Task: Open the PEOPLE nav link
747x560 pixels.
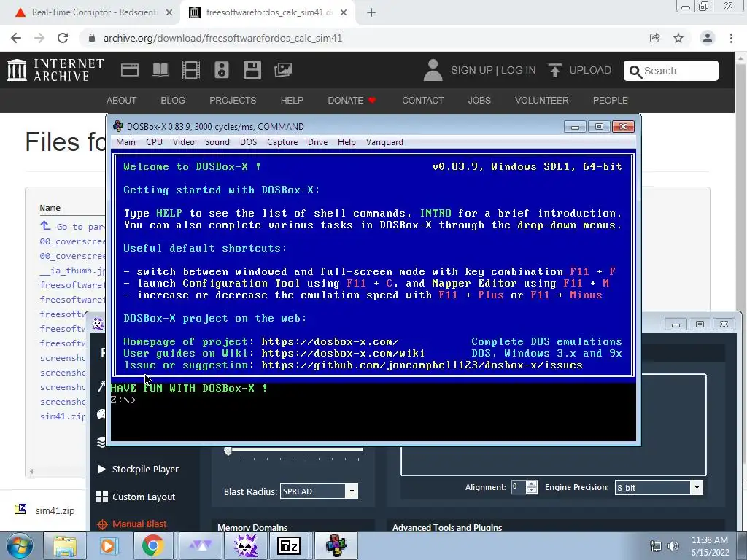Action: point(610,101)
